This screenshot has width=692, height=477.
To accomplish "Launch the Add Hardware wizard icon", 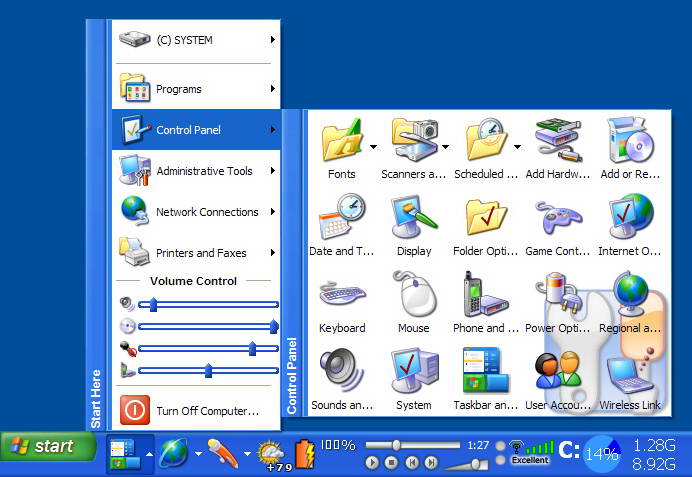I will (559, 140).
